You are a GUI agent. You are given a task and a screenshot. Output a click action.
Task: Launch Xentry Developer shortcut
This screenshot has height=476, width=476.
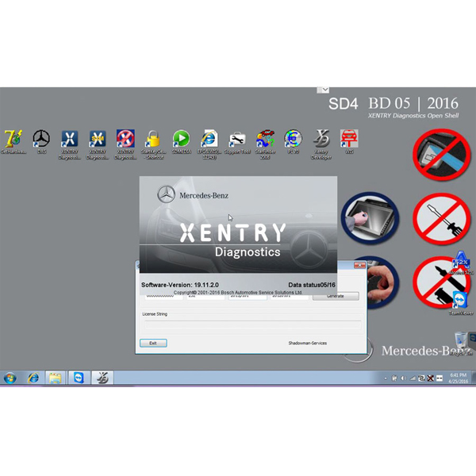(x=321, y=140)
